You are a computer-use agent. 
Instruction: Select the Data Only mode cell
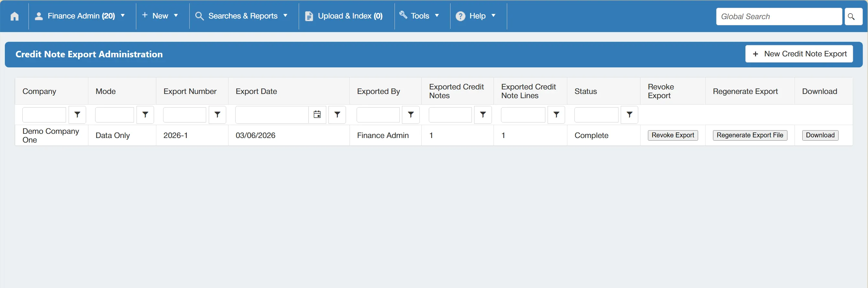click(x=122, y=135)
